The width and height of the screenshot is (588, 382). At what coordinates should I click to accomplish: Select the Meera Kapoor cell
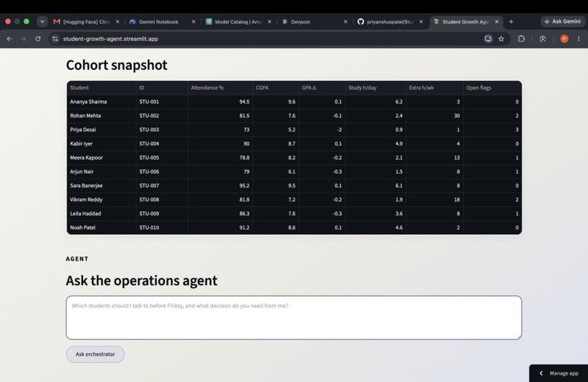point(101,157)
